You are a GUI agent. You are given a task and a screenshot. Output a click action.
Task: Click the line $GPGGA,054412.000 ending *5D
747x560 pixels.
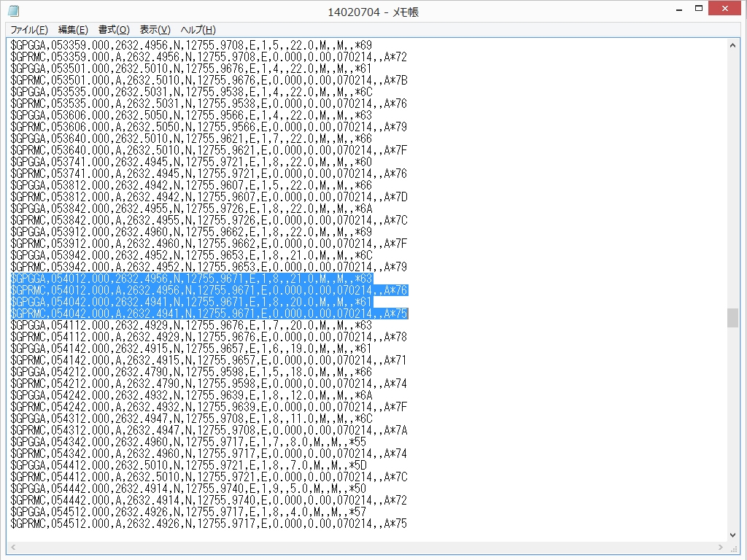(189, 465)
